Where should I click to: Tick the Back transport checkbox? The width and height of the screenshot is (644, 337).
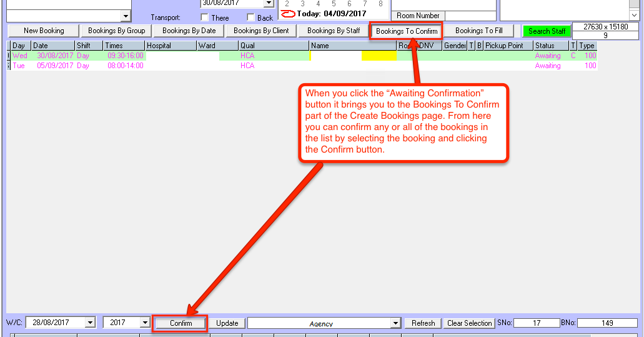click(x=251, y=18)
